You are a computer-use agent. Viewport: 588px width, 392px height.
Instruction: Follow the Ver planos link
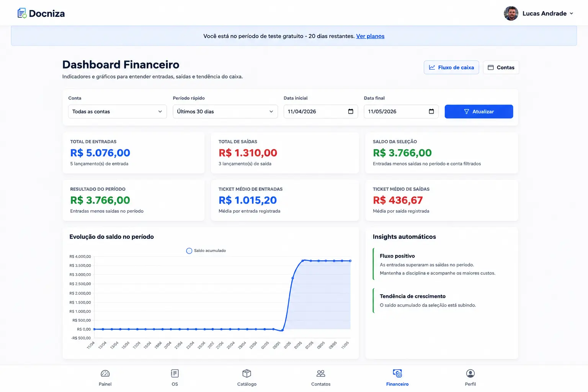coord(370,36)
